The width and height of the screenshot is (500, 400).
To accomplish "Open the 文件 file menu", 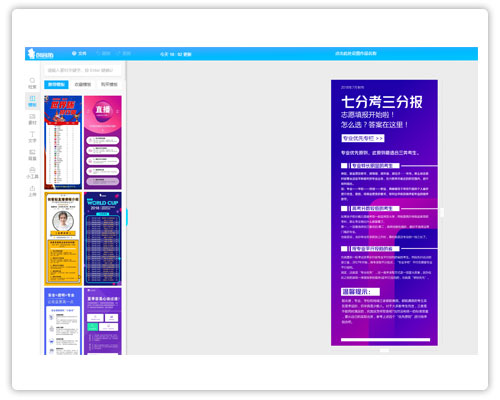I will 79,53.
